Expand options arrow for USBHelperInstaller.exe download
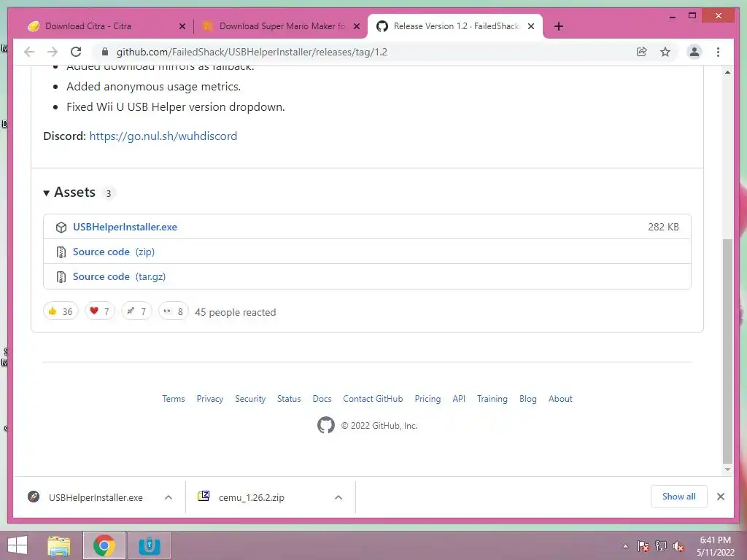Image resolution: width=747 pixels, height=560 pixels. click(169, 497)
